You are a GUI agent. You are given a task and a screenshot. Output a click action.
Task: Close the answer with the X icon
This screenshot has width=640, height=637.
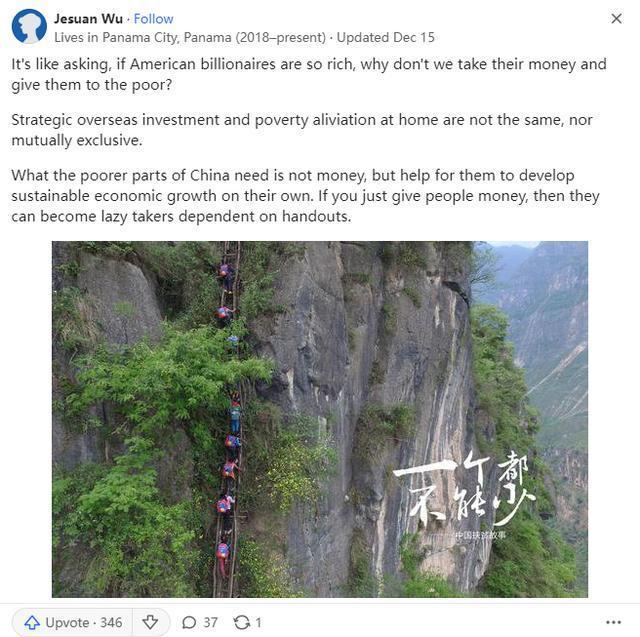[616, 18]
